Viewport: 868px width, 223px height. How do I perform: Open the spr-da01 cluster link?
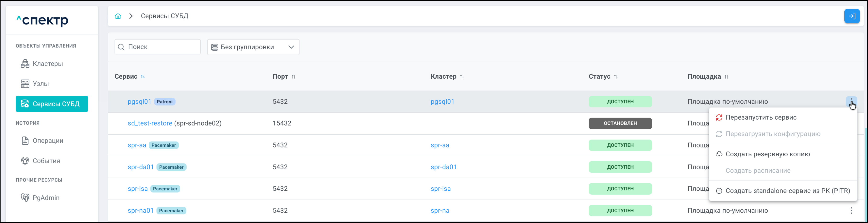[x=444, y=167]
